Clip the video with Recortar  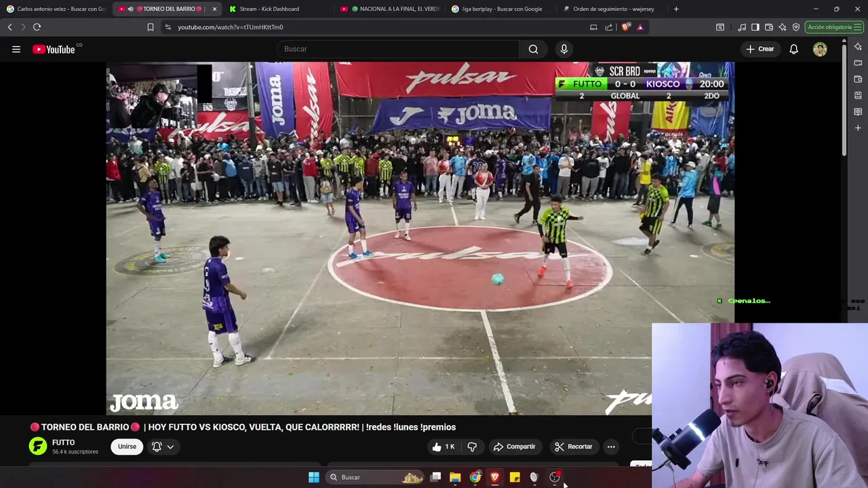(x=573, y=447)
